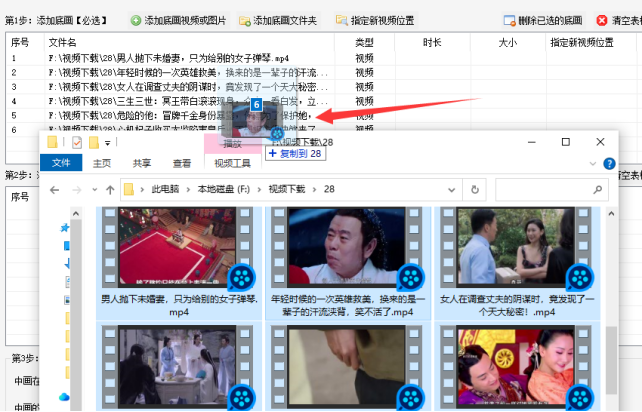Screen dimensions: 642x412
Task: Click 删除已选的底画 button
Action: tap(543, 20)
